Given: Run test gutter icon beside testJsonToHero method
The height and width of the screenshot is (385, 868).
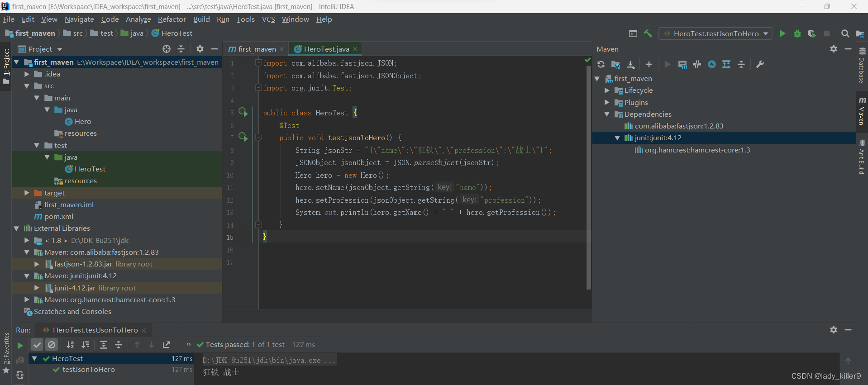Looking at the screenshot, I should [243, 137].
